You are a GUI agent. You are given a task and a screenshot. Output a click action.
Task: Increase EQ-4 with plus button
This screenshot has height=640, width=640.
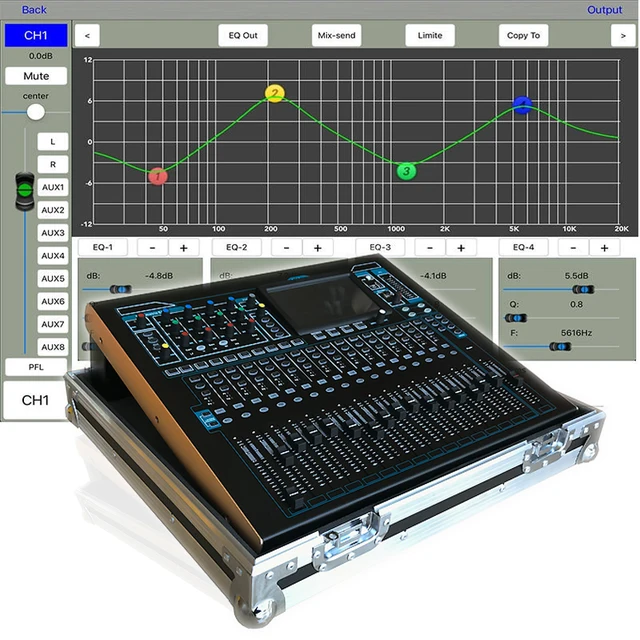(x=604, y=248)
